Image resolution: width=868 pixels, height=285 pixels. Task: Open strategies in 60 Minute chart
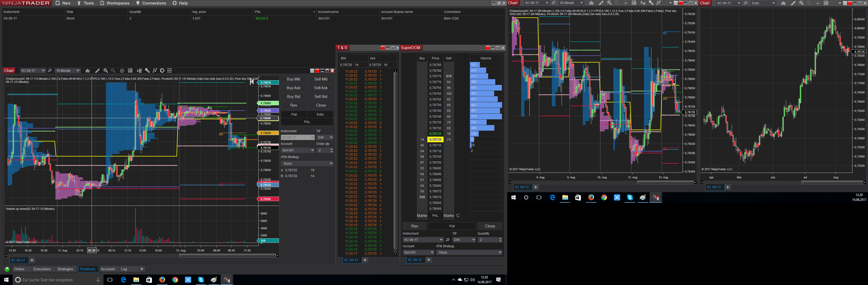click(659, 3)
